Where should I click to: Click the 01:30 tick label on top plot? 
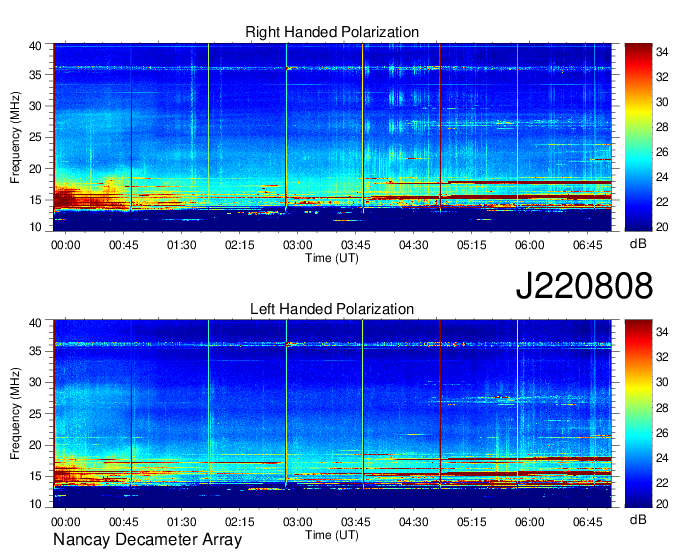point(182,245)
